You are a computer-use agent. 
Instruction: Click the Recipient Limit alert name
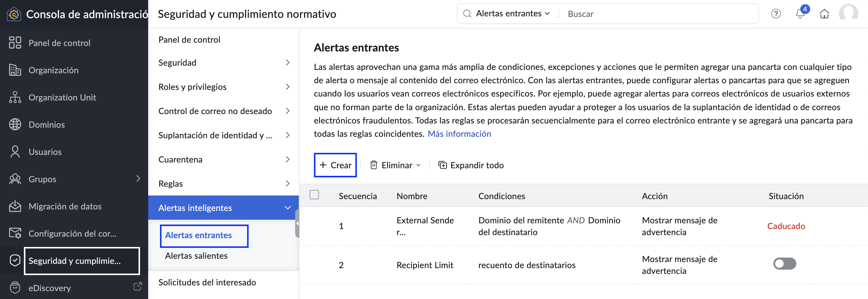click(x=425, y=265)
